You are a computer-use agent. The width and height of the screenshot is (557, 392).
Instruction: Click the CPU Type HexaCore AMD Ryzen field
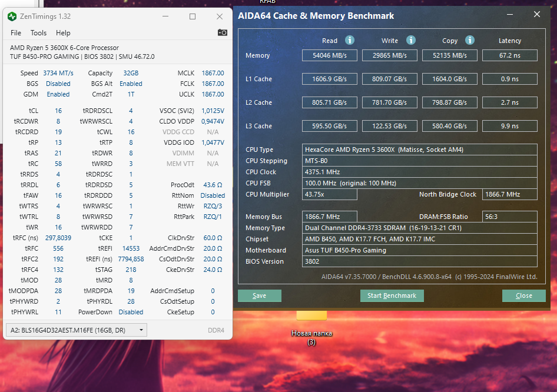[x=420, y=150]
